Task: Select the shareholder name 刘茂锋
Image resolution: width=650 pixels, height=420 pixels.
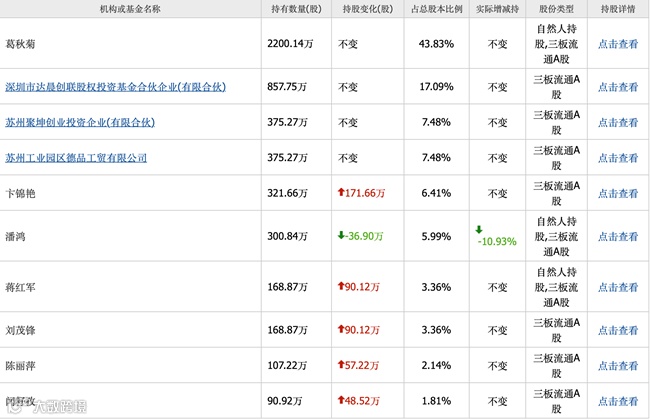Action: click(x=20, y=330)
